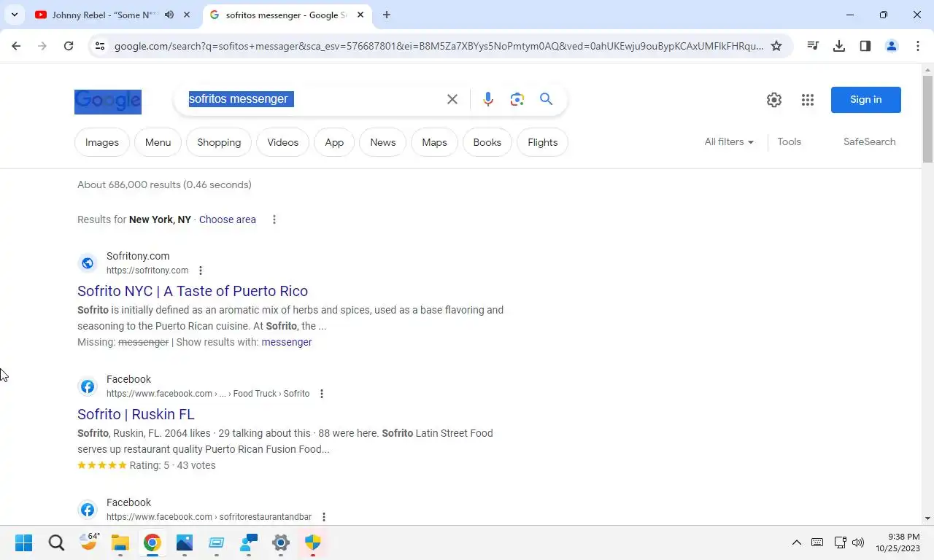Click the blue magnifier search icon

[x=546, y=99]
